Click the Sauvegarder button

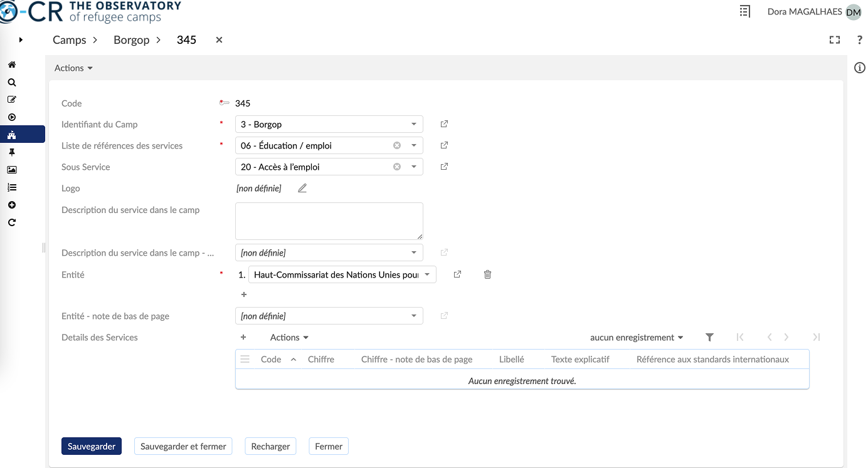coord(92,446)
